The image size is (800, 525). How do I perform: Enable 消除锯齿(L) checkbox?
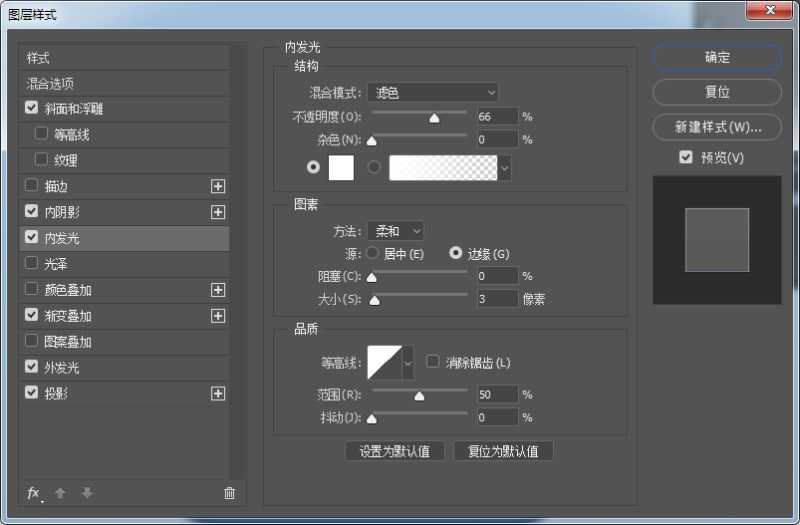(x=433, y=362)
